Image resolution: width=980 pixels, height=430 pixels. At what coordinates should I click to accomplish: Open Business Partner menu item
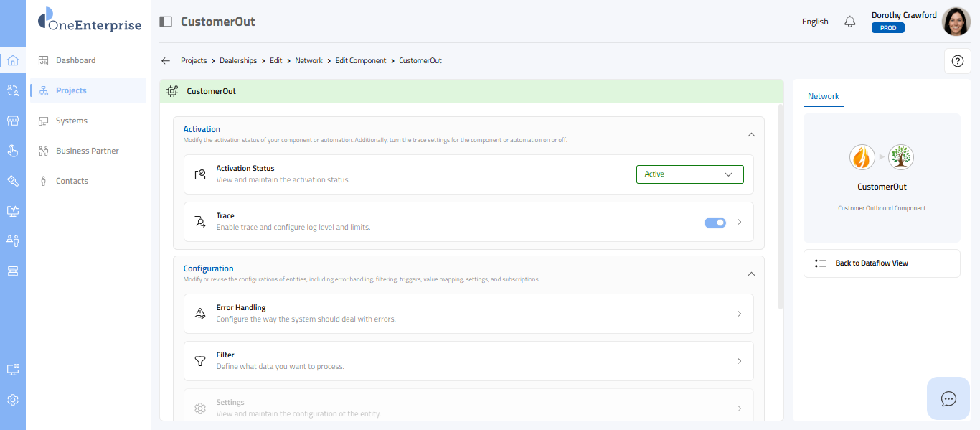(87, 151)
